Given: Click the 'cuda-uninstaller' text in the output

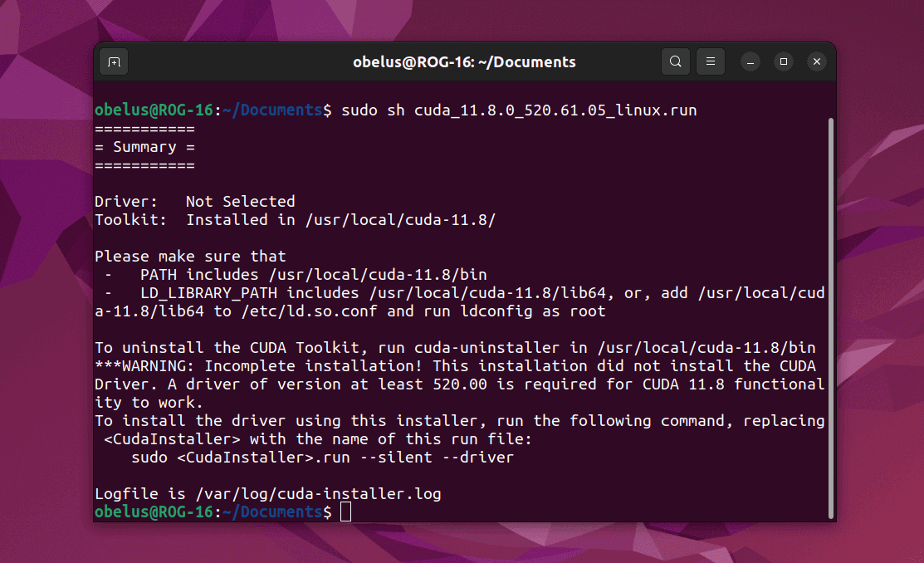Looking at the screenshot, I should 491,348.
